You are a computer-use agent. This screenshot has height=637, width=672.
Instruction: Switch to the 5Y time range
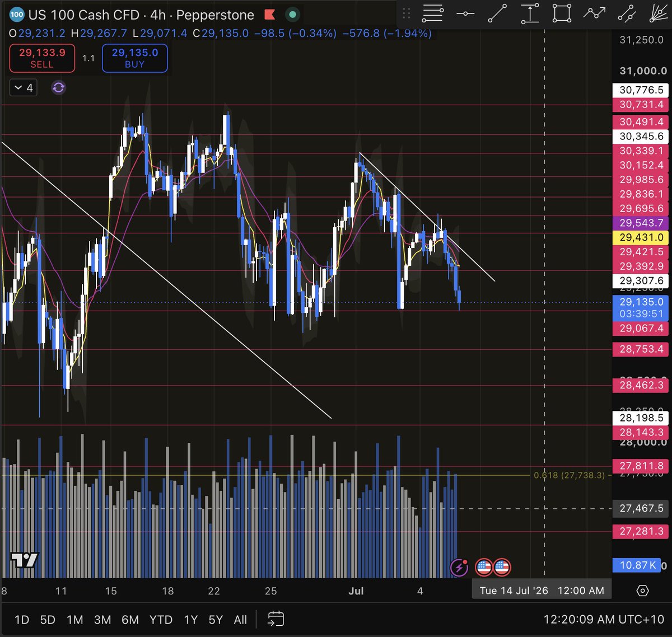click(216, 620)
